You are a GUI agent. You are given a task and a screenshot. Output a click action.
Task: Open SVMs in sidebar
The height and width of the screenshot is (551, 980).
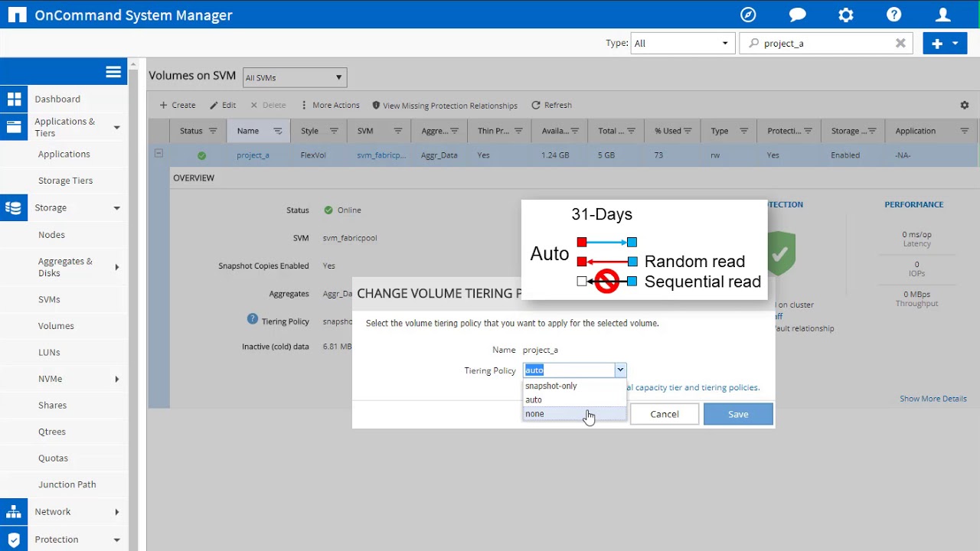pyautogui.click(x=49, y=299)
